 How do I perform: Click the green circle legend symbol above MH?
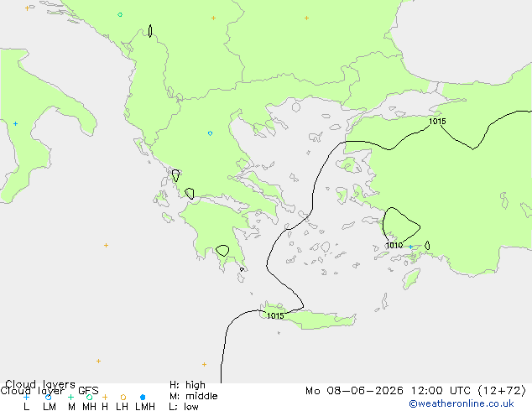point(89,397)
